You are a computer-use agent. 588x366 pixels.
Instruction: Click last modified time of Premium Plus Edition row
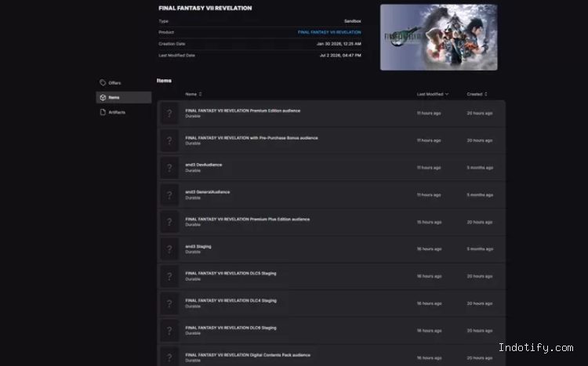pos(429,222)
